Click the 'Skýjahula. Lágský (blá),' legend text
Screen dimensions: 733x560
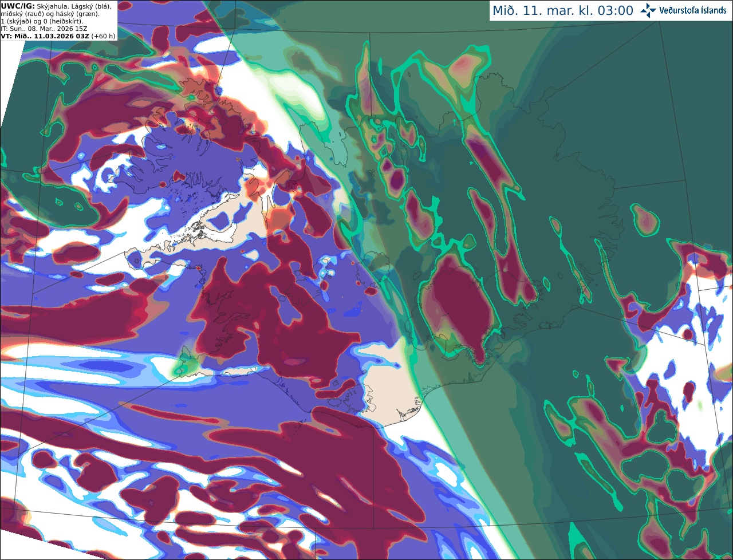[74, 6]
